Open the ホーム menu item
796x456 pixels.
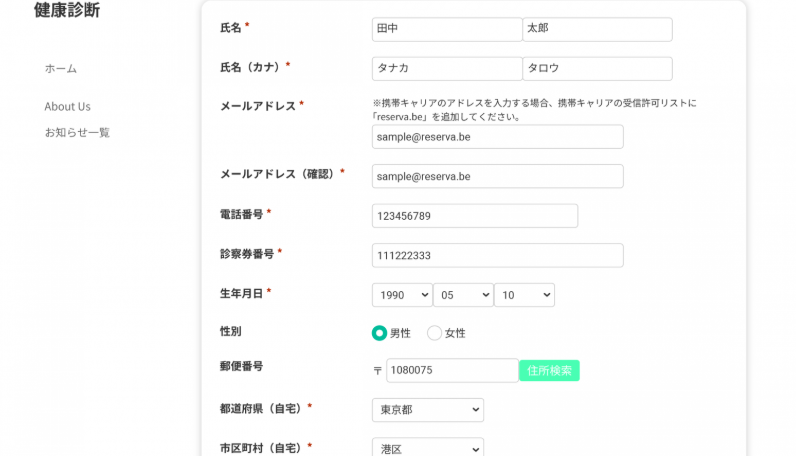pos(60,69)
